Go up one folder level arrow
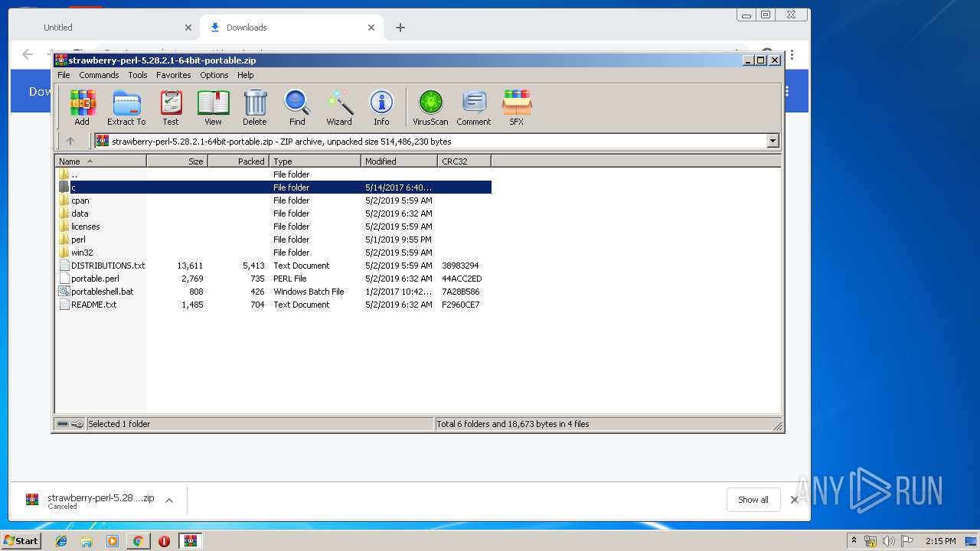The width and height of the screenshot is (980, 551). 70,141
